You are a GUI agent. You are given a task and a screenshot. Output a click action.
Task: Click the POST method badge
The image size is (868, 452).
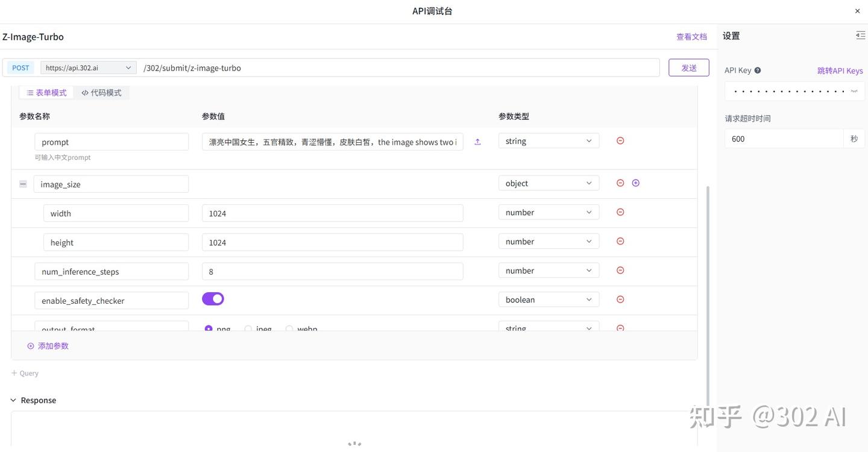pos(20,67)
